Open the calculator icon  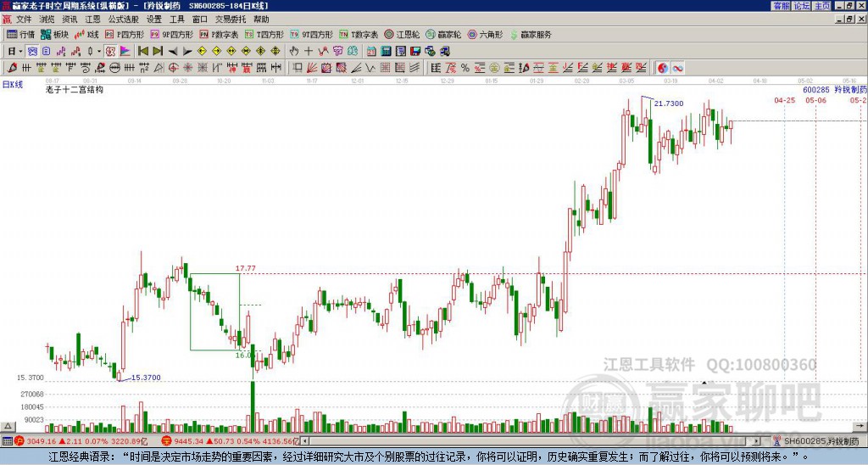(x=387, y=52)
